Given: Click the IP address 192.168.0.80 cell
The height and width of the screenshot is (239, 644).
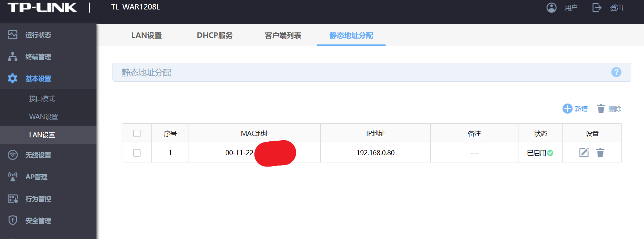Looking at the screenshot, I should tap(375, 153).
